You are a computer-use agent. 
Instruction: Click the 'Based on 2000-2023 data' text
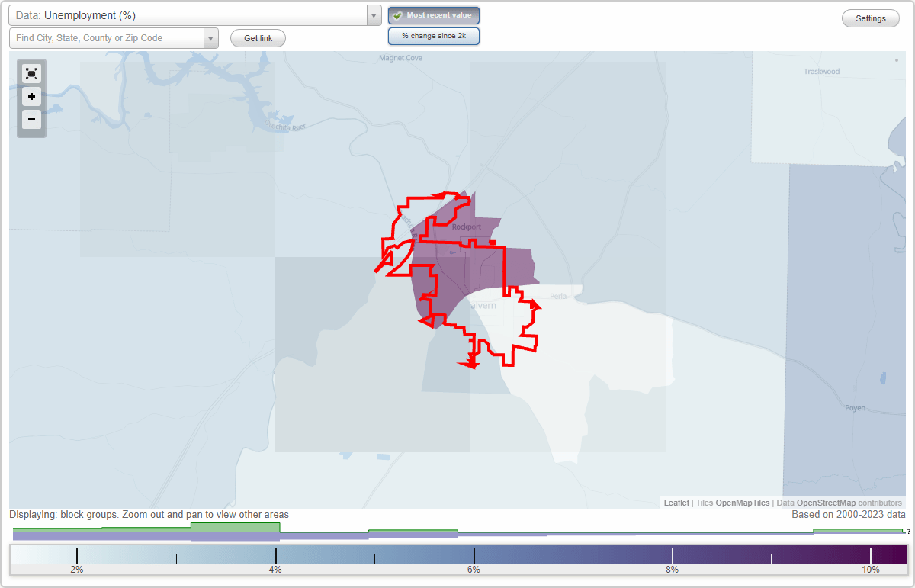pyautogui.click(x=849, y=515)
